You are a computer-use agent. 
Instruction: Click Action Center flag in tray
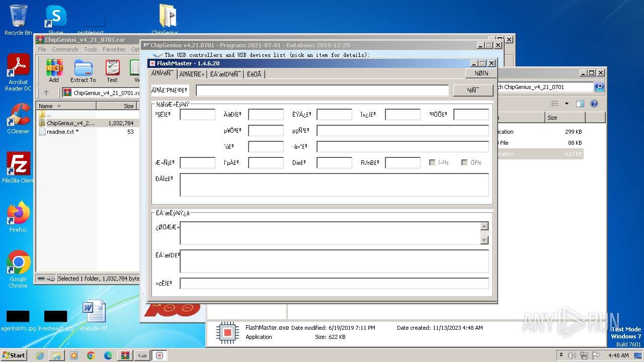[596, 355]
